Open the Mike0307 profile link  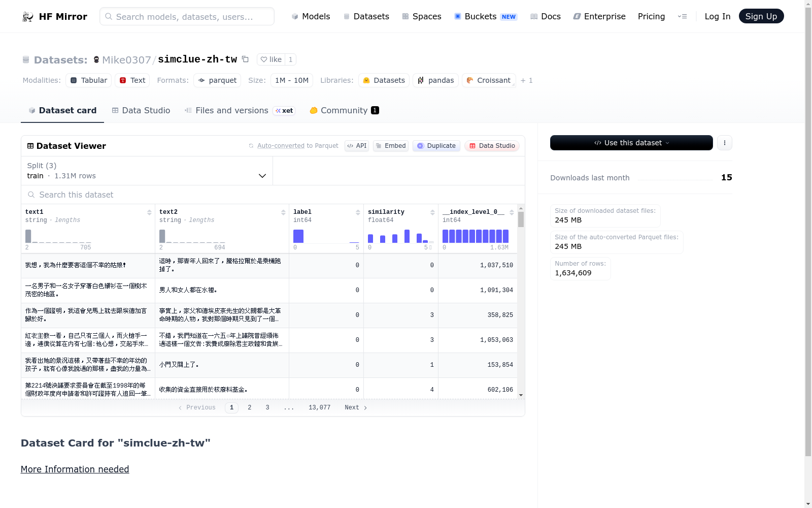pyautogui.click(x=126, y=60)
